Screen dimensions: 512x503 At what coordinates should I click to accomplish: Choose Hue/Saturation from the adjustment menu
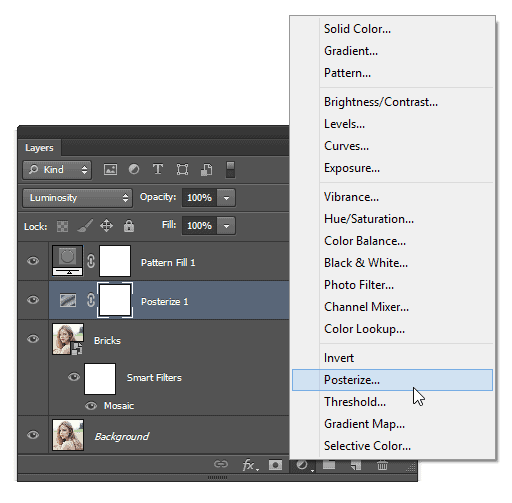pyautogui.click(x=369, y=219)
